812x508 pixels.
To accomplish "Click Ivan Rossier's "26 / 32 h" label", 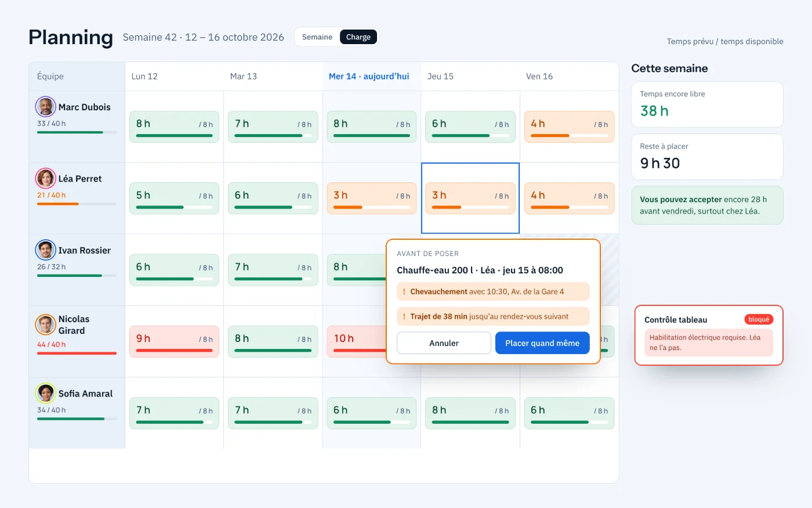I will 52,267.
